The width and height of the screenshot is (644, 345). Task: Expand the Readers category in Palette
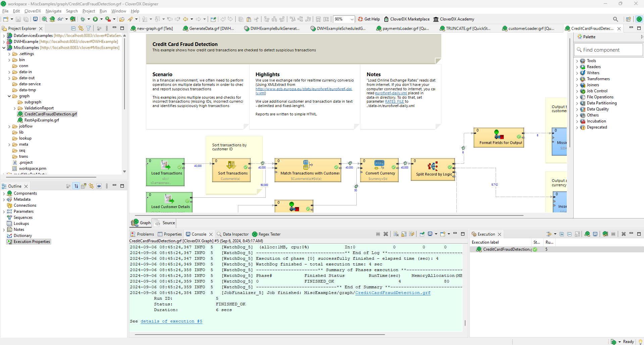(x=577, y=67)
